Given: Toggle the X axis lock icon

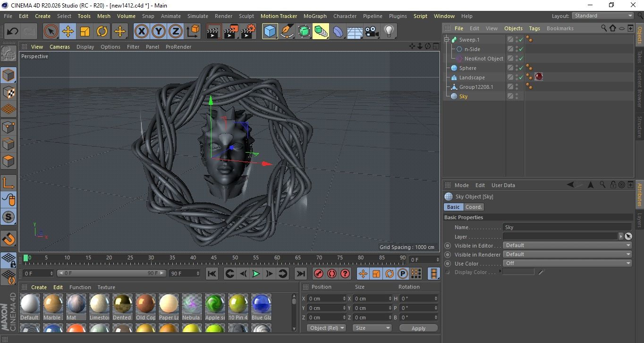Looking at the screenshot, I should tap(141, 32).
